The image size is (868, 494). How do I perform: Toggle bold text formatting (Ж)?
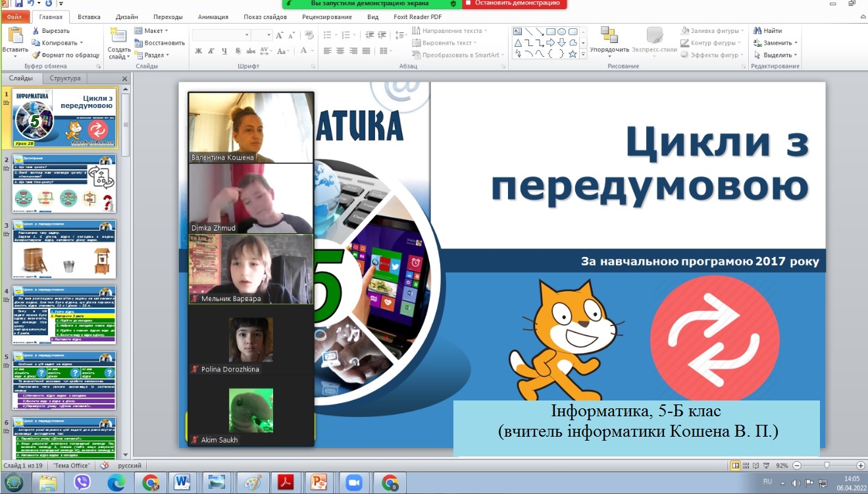tap(199, 51)
